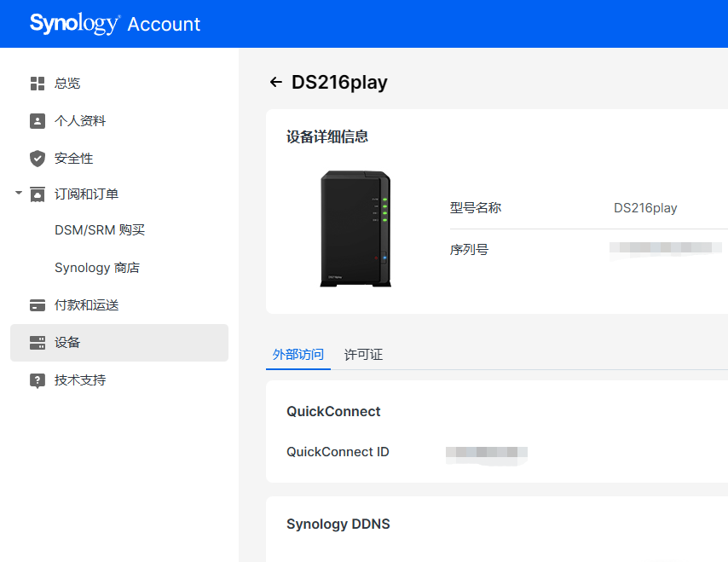Click the overview grid icon
728x562 pixels.
tap(38, 84)
